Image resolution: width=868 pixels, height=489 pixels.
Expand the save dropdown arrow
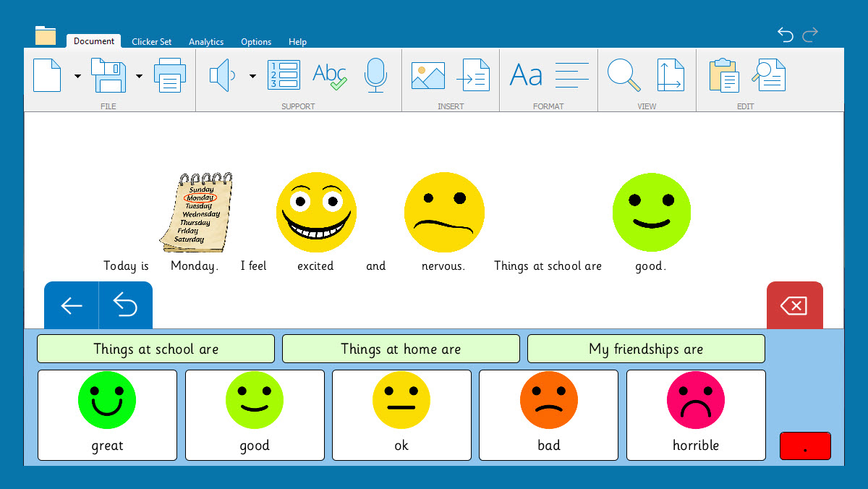coord(139,76)
